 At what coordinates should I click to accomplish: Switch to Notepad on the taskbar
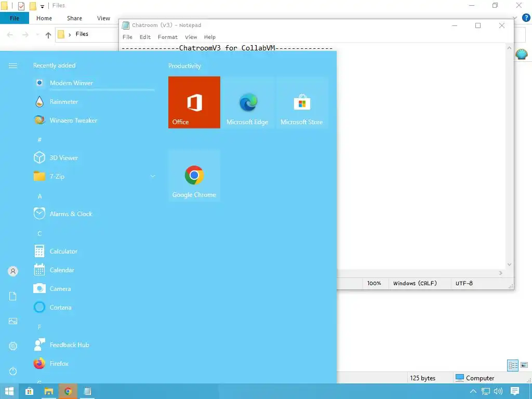[87, 391]
